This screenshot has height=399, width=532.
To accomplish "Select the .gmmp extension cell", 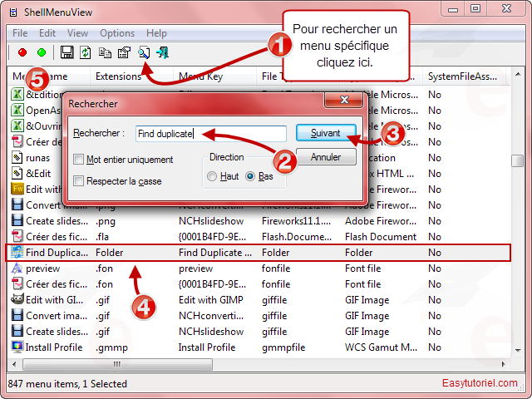I will [111, 347].
